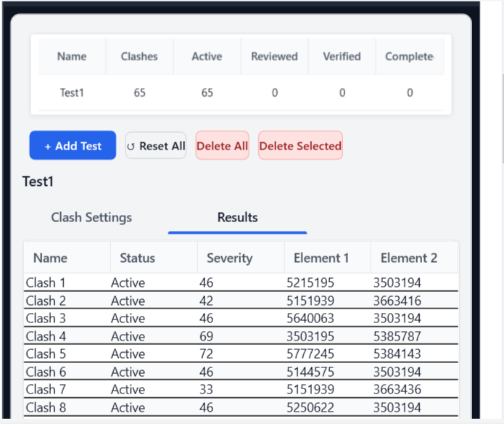
Task: Select the Test1 row in summary table
Action: coord(241,93)
